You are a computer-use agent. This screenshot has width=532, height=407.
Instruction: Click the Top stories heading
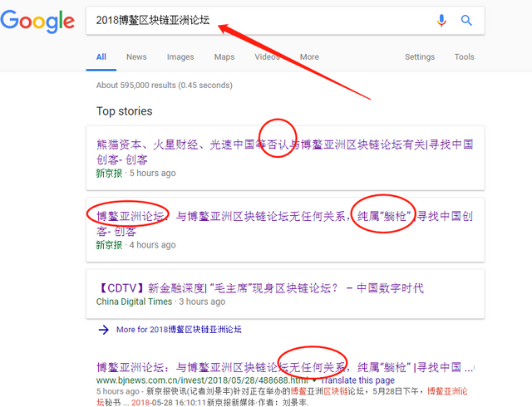click(x=125, y=111)
